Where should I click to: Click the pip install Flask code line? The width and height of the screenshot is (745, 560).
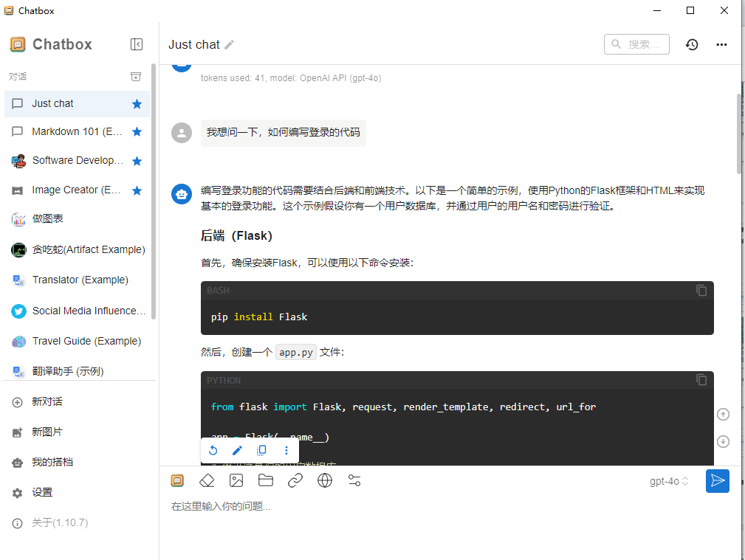pos(259,317)
